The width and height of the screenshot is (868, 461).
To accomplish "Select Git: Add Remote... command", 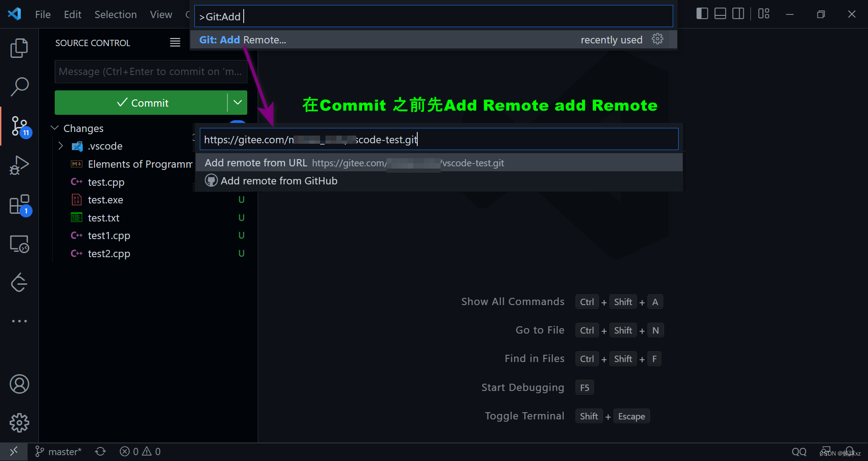I will [433, 40].
